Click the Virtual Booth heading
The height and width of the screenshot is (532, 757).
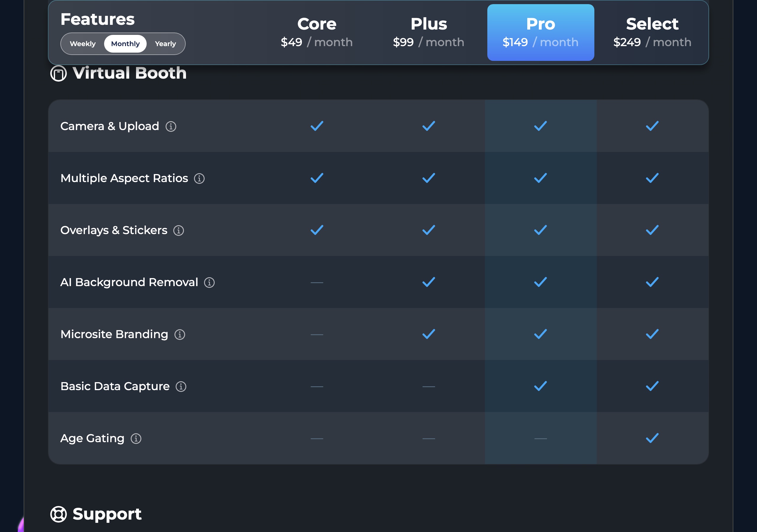[130, 73]
